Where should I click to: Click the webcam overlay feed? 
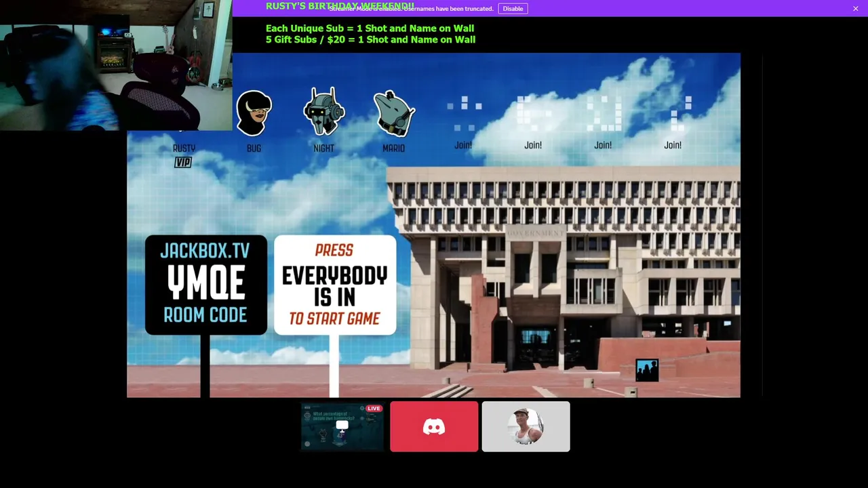[x=116, y=65]
